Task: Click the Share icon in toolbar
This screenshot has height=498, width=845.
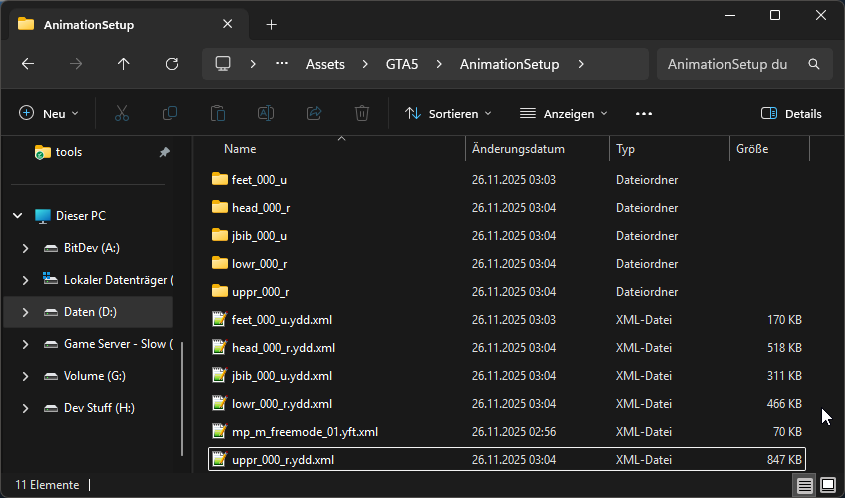Action: tap(314, 114)
